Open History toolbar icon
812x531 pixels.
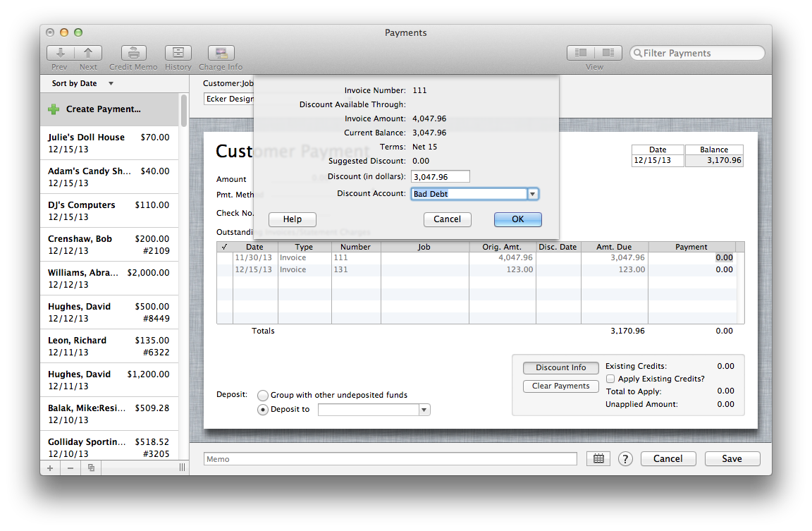point(178,53)
